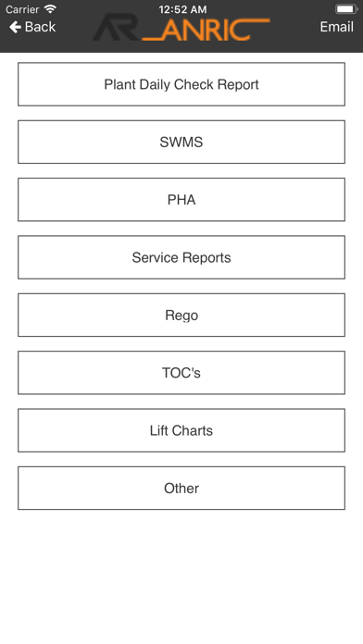The width and height of the screenshot is (363, 644).
Task: Tap the header gap between logo and Email
Action: [x=294, y=27]
